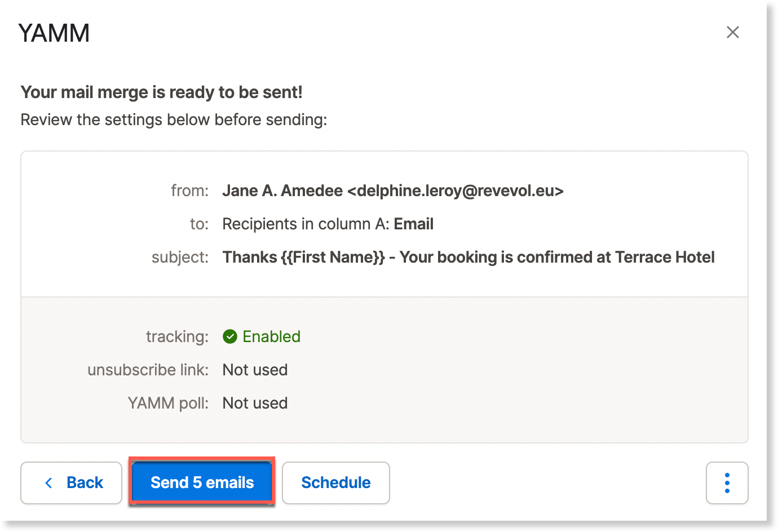
Task: Click the Back button
Action: [72, 483]
